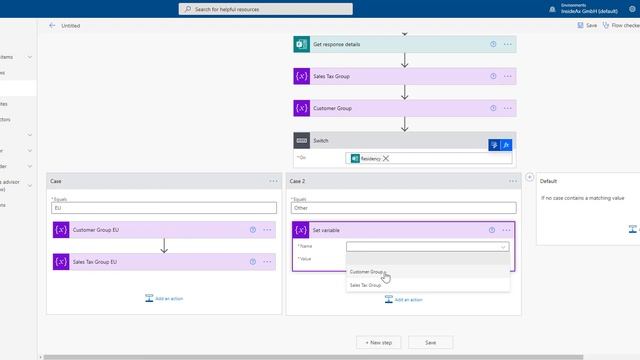Image resolution: width=640 pixels, height=360 pixels.
Task: Select Customer Group from the dropdown list
Action: pos(428,271)
